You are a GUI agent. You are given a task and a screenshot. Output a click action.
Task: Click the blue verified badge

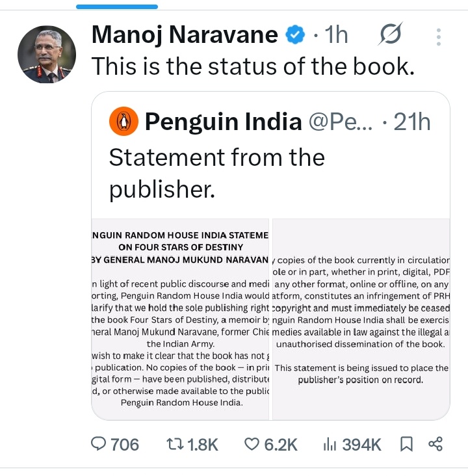pos(296,35)
